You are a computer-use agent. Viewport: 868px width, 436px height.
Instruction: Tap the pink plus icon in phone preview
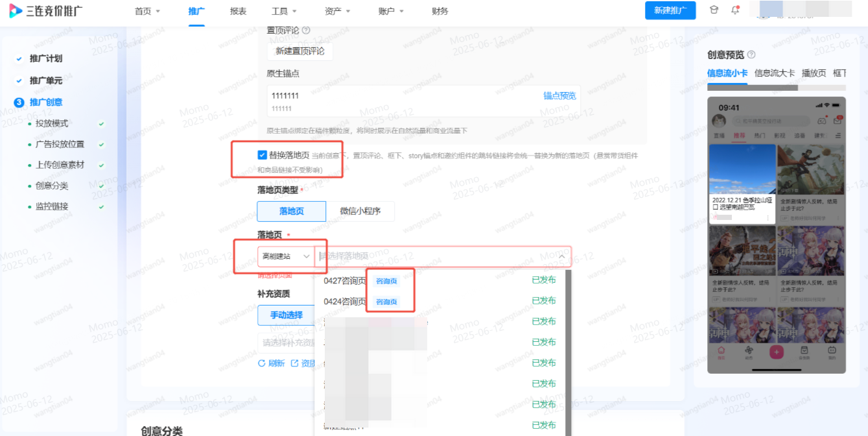[x=776, y=351]
